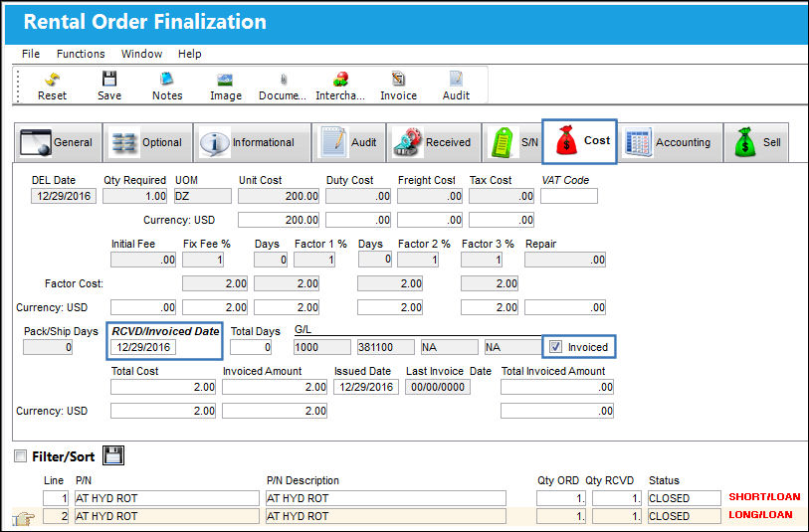Open the Documents paperclip icon
809x532 pixels.
coord(283,86)
